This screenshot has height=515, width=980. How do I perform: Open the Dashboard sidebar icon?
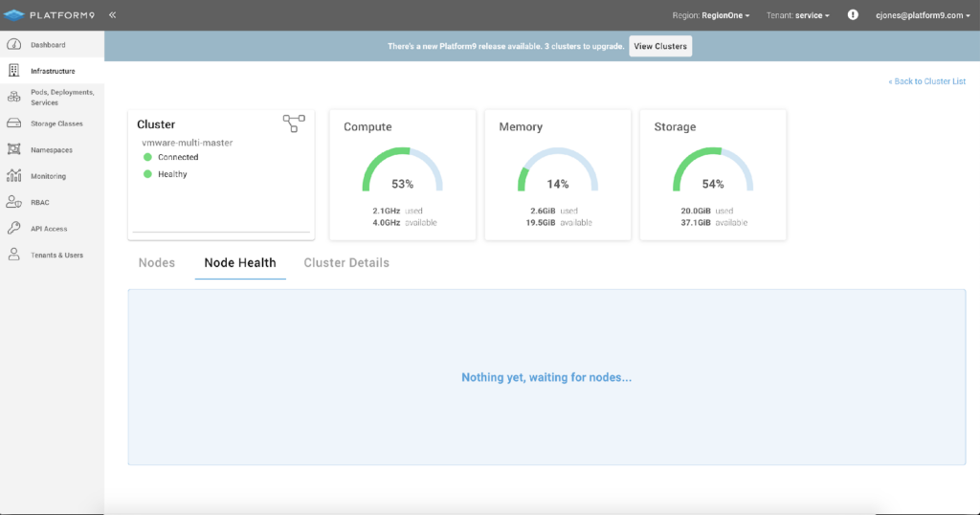pyautogui.click(x=13, y=44)
